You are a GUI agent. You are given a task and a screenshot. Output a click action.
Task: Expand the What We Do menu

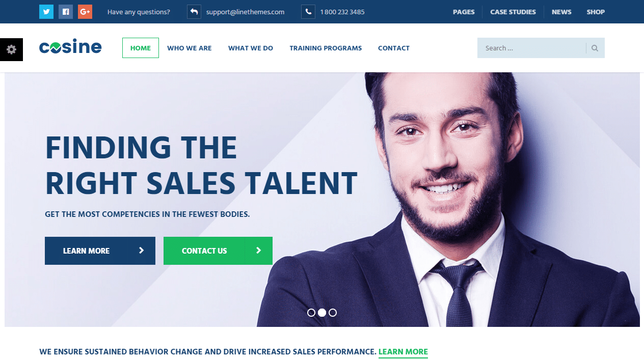click(251, 48)
